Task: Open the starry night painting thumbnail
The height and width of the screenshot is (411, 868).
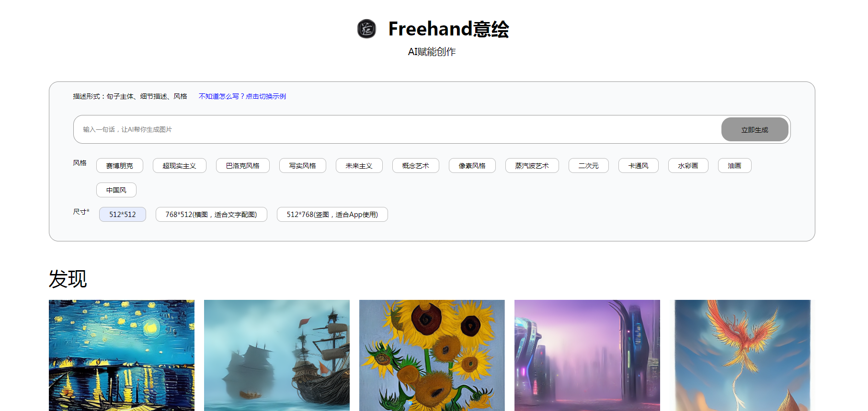Action: coord(122,355)
